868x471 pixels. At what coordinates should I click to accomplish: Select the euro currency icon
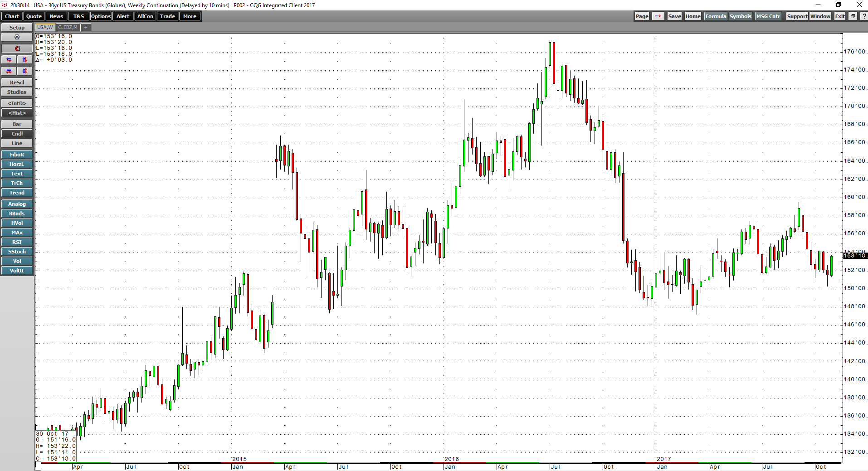click(17, 48)
